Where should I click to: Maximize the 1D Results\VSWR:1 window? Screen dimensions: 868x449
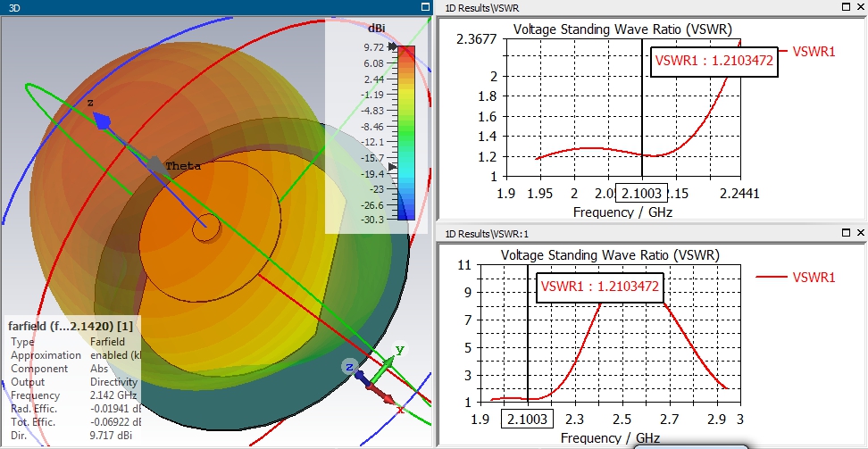846,233
